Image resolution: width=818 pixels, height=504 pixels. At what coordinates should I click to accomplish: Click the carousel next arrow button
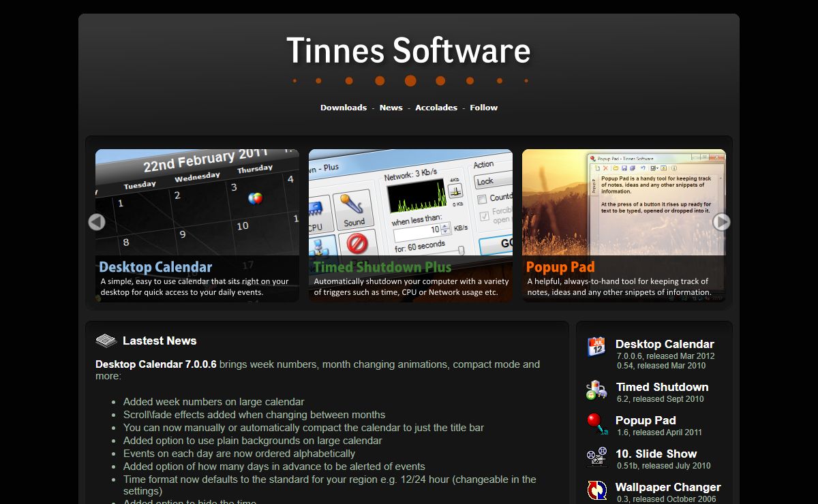pyautogui.click(x=721, y=222)
